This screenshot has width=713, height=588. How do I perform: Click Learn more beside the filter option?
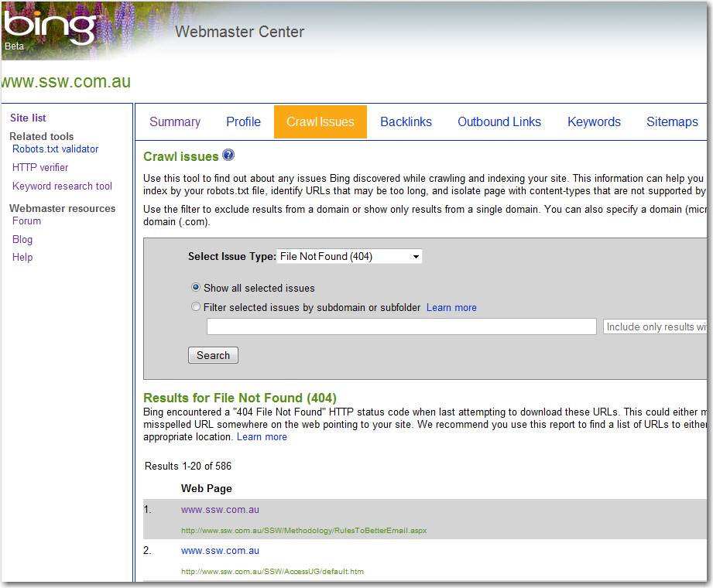pyautogui.click(x=451, y=307)
